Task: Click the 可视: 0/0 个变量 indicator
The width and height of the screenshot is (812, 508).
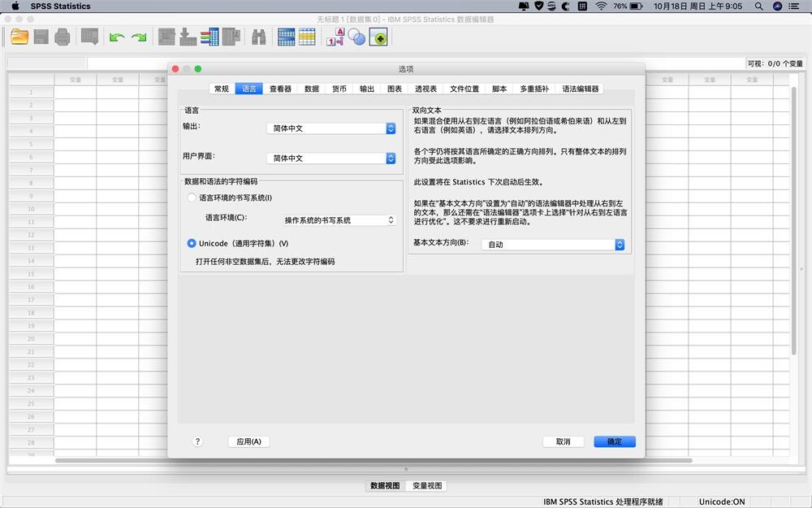Action: tap(775, 63)
